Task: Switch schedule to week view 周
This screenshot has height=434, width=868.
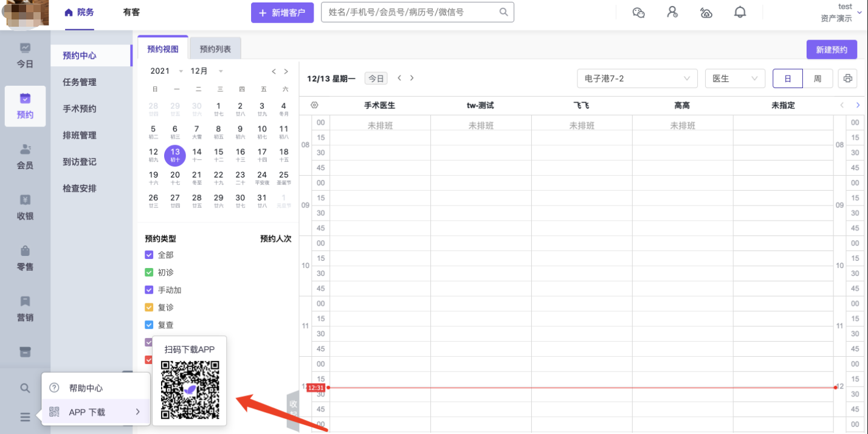Action: [x=818, y=78]
